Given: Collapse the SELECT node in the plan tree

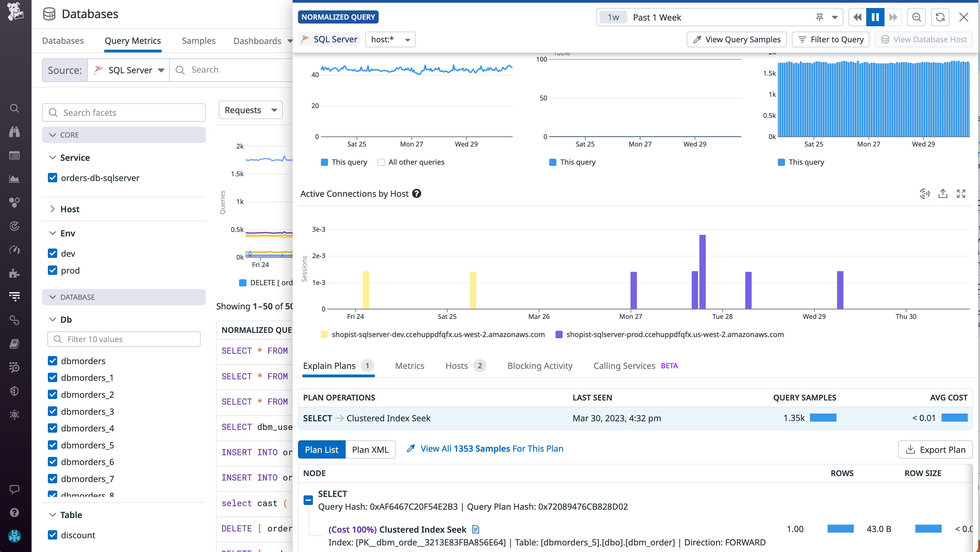Looking at the screenshot, I should click(308, 500).
